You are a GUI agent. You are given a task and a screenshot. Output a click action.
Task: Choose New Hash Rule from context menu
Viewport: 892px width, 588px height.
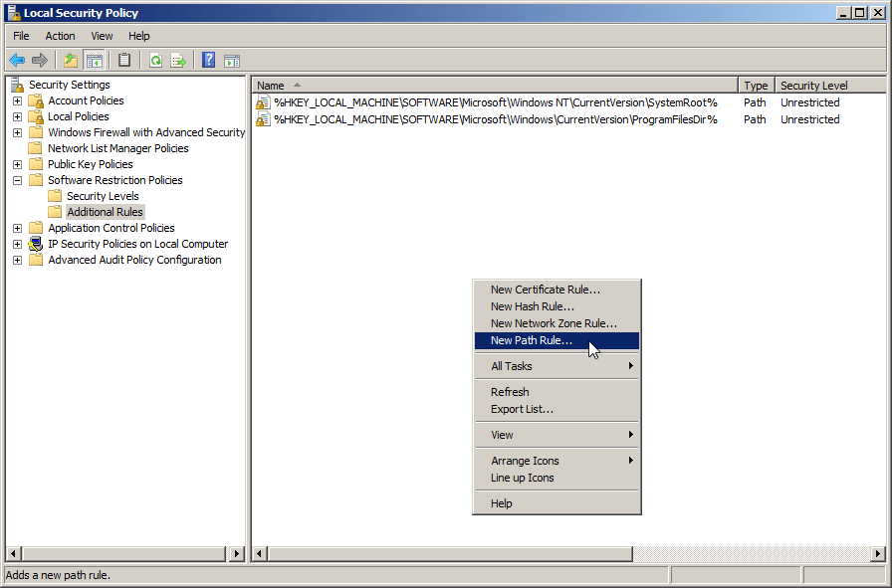[557, 306]
